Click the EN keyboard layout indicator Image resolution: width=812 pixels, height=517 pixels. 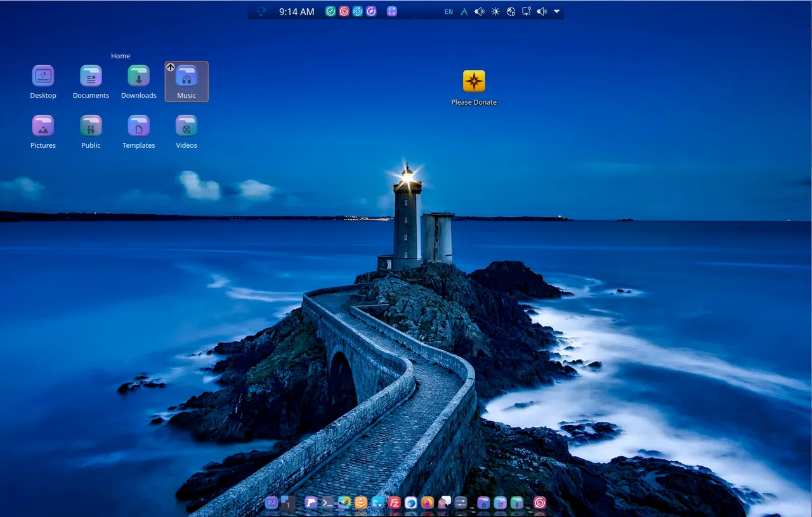click(449, 11)
